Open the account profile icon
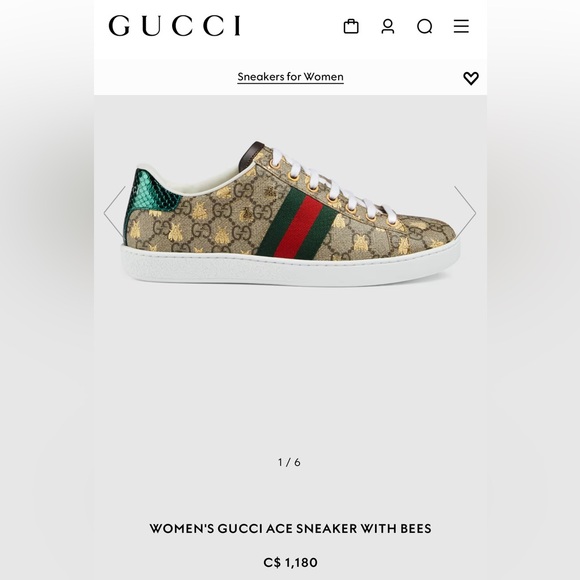 [x=388, y=26]
